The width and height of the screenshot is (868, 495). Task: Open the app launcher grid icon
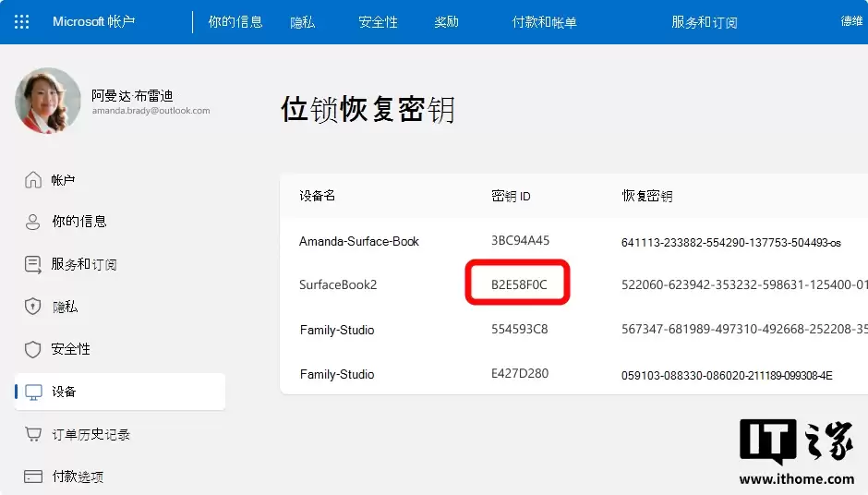point(21,21)
